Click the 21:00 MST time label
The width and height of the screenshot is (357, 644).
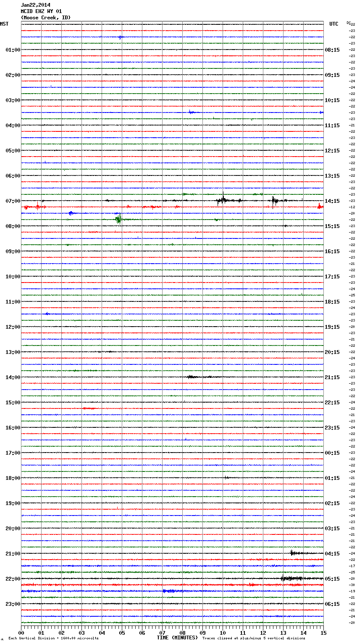point(13,554)
